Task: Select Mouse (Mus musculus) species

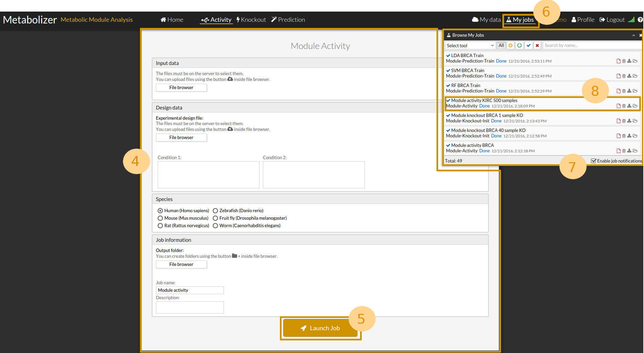Action: click(160, 218)
